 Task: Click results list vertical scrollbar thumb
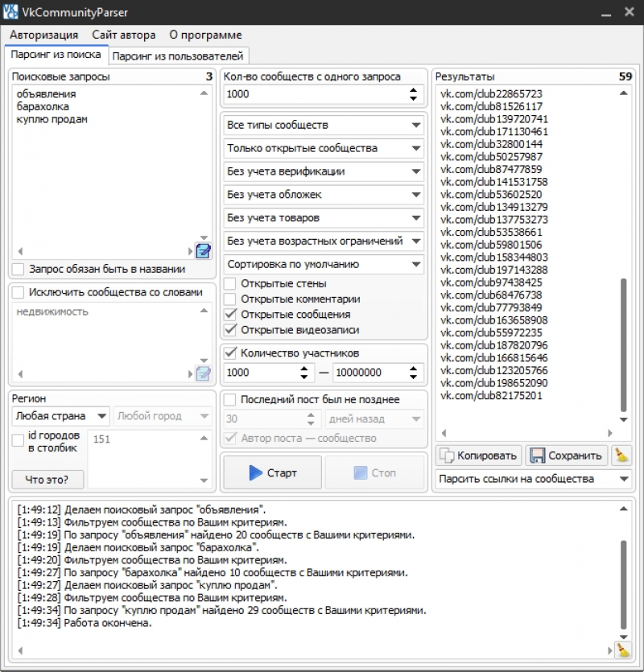624,345
